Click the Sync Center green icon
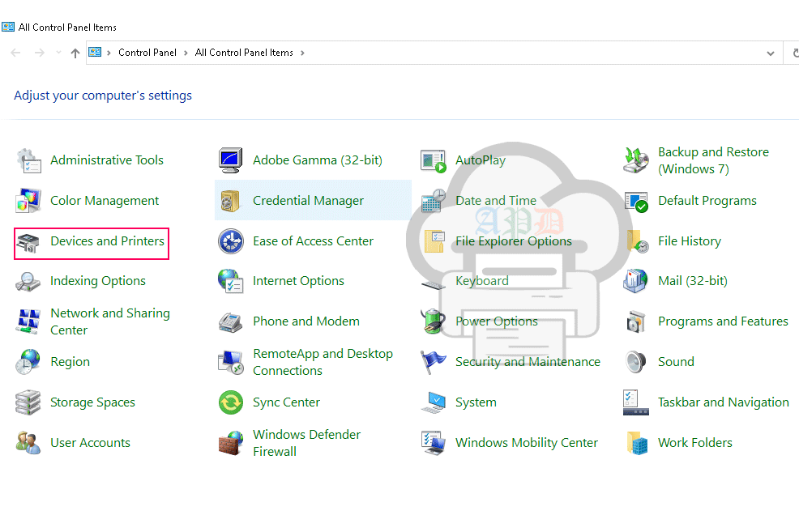Screen dimensions: 799x532 tap(231, 402)
